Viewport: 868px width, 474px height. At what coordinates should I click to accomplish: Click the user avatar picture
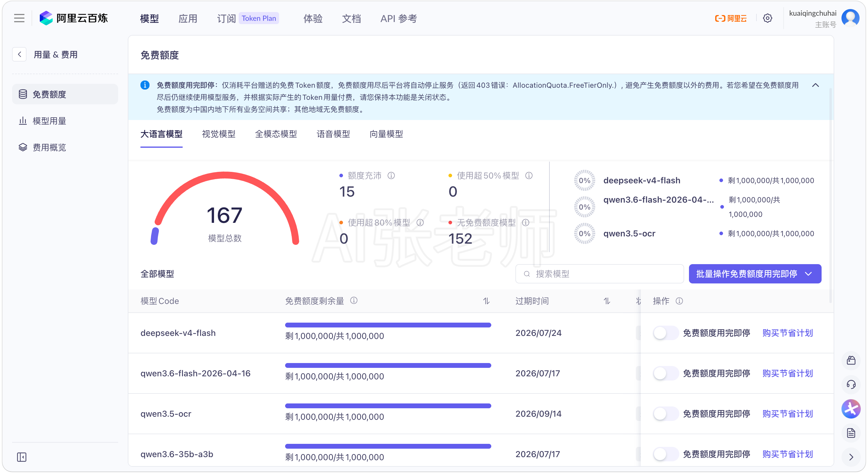[850, 17]
